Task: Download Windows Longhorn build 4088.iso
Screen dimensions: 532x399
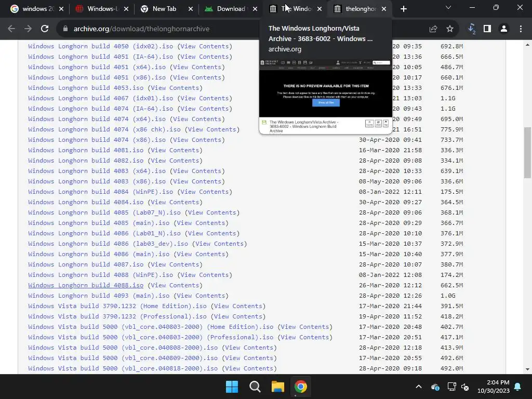Action: [86, 285]
